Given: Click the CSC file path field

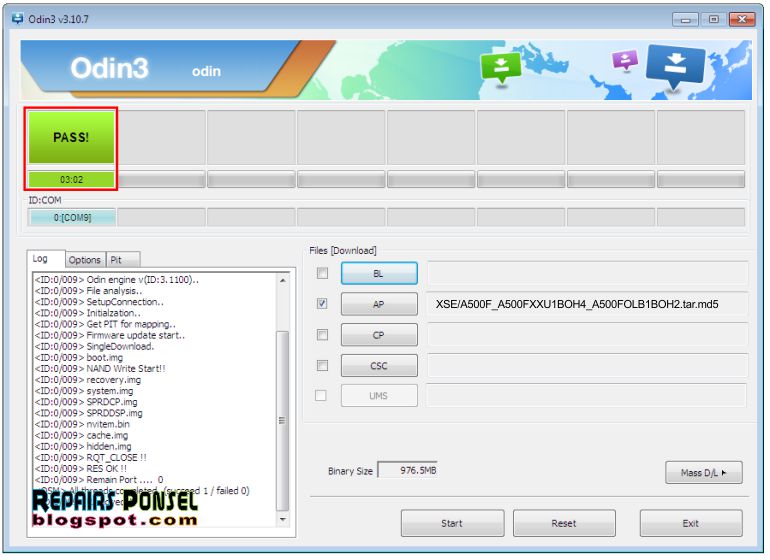Looking at the screenshot, I should [x=587, y=366].
